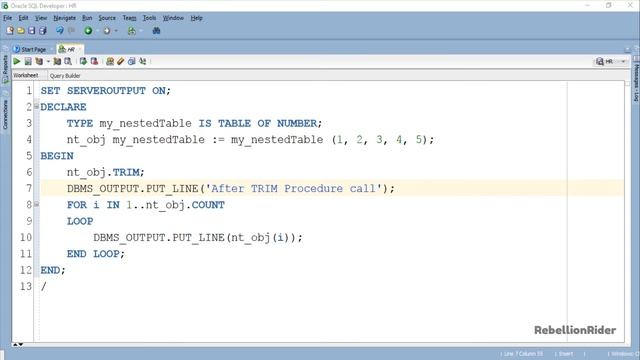Image resolution: width=640 pixels, height=360 pixels.
Task: Click the SQL Tuning Advisor icon
Action: (68, 61)
